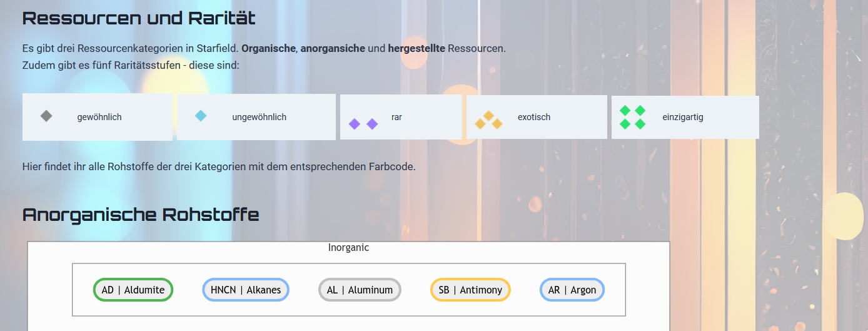Open the AL | Aluminum resource pill

pyautogui.click(x=360, y=290)
